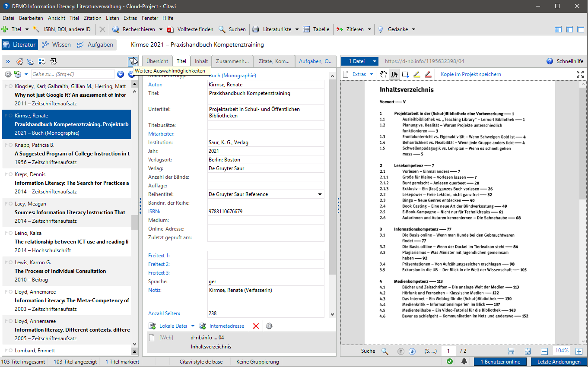Screen dimensions: 588x367
Task: Click the '1 Benutzer online' button
Action: point(500,361)
